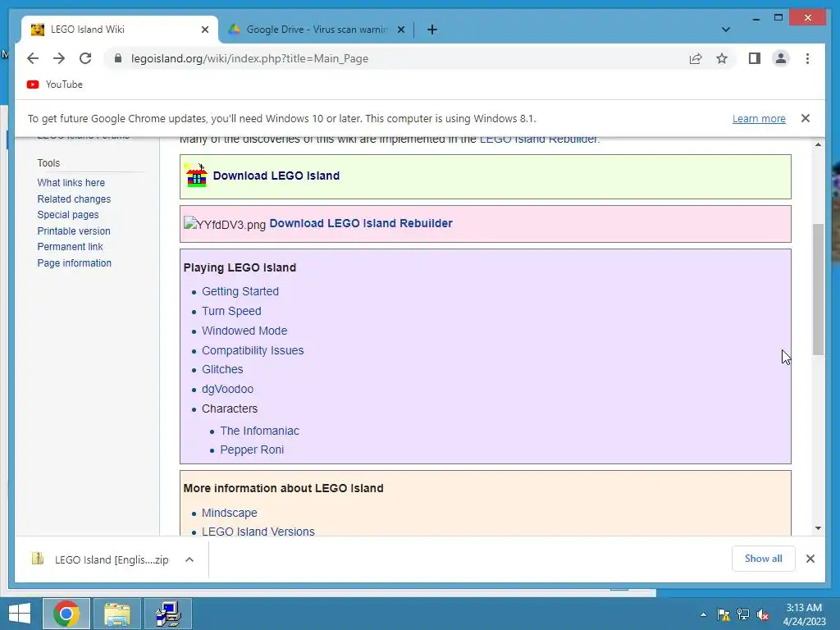
Task: Close the Google Drive virus scan tab
Action: coord(400,30)
